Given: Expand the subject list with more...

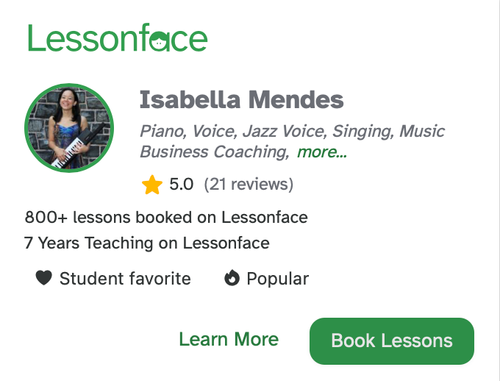Looking at the screenshot, I should [x=322, y=152].
